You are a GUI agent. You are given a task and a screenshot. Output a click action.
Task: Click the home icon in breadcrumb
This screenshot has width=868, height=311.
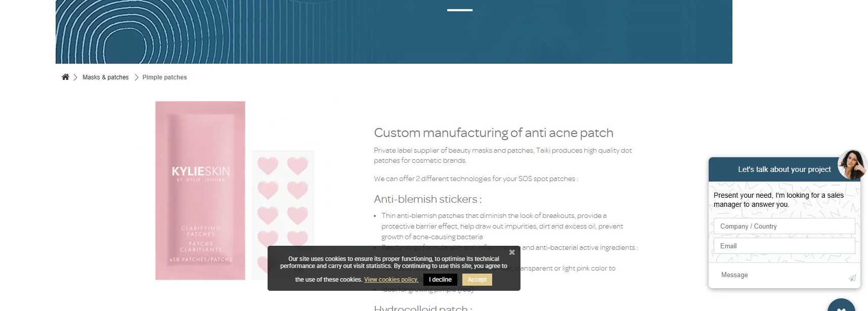point(65,77)
